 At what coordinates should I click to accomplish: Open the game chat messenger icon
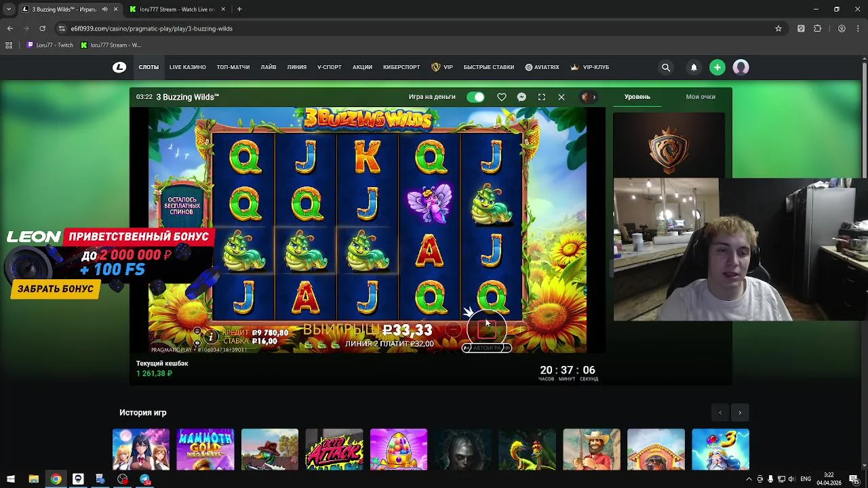pyautogui.click(x=521, y=97)
